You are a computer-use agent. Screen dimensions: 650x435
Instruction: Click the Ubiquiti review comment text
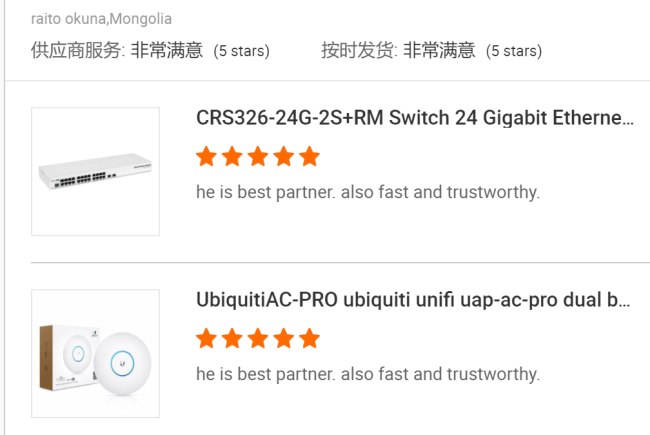tap(368, 374)
